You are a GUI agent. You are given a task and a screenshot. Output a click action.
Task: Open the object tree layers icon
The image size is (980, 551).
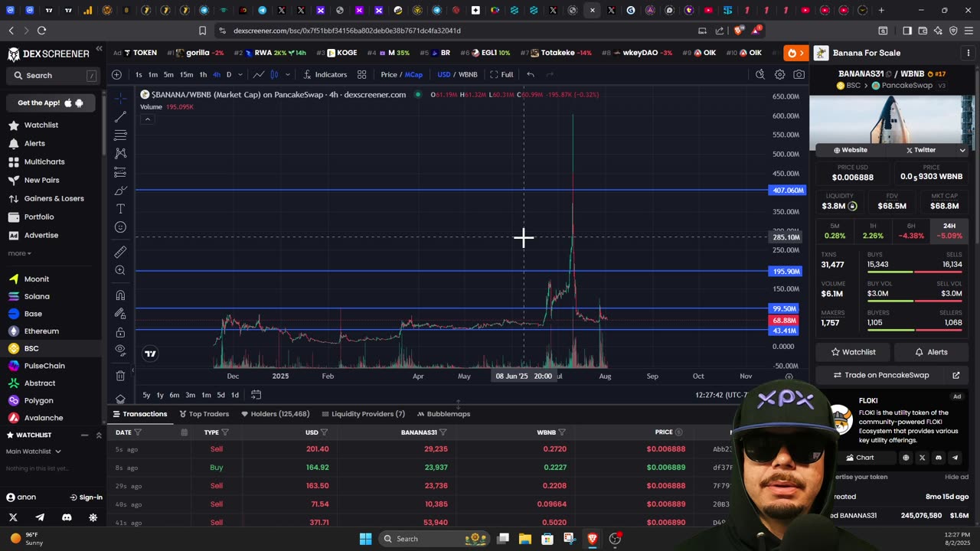[x=120, y=399]
